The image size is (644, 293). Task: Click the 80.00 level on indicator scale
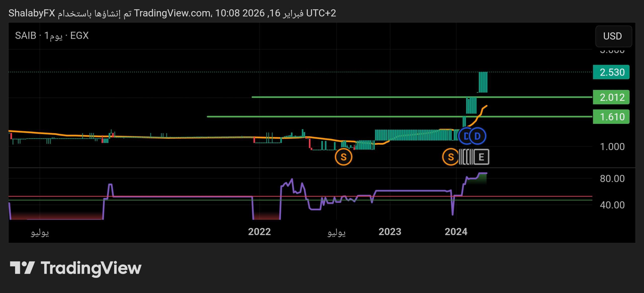[612, 178]
